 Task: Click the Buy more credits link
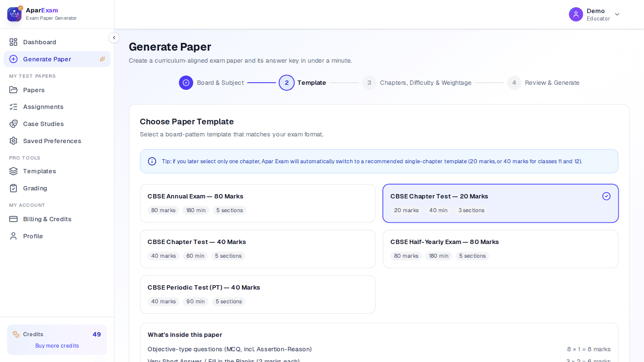[x=57, y=346]
